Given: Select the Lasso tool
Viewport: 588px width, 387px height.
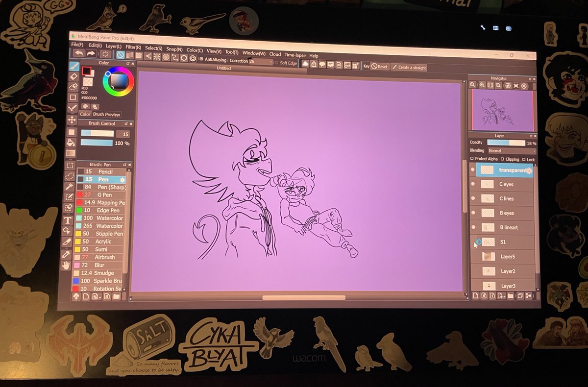Looking at the screenshot, I should coord(70,176).
